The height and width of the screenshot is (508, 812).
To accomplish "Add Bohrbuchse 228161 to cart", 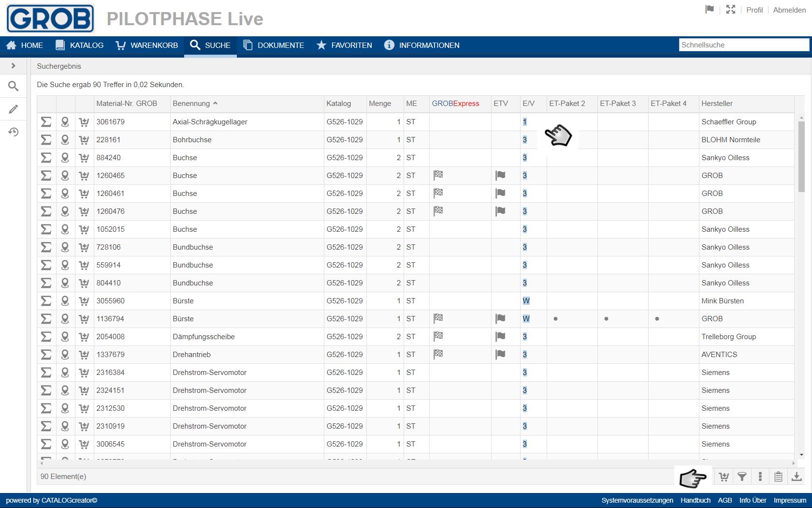I will (x=84, y=140).
